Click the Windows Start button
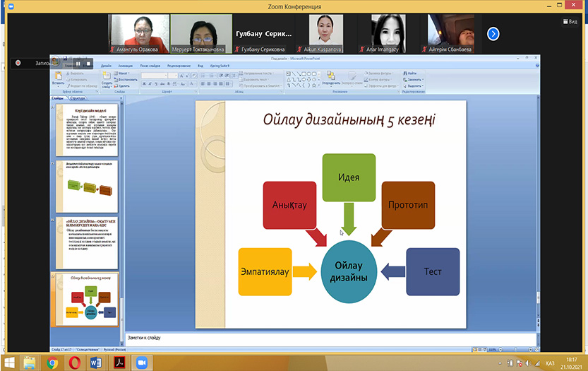588x371 pixels. tap(9, 363)
